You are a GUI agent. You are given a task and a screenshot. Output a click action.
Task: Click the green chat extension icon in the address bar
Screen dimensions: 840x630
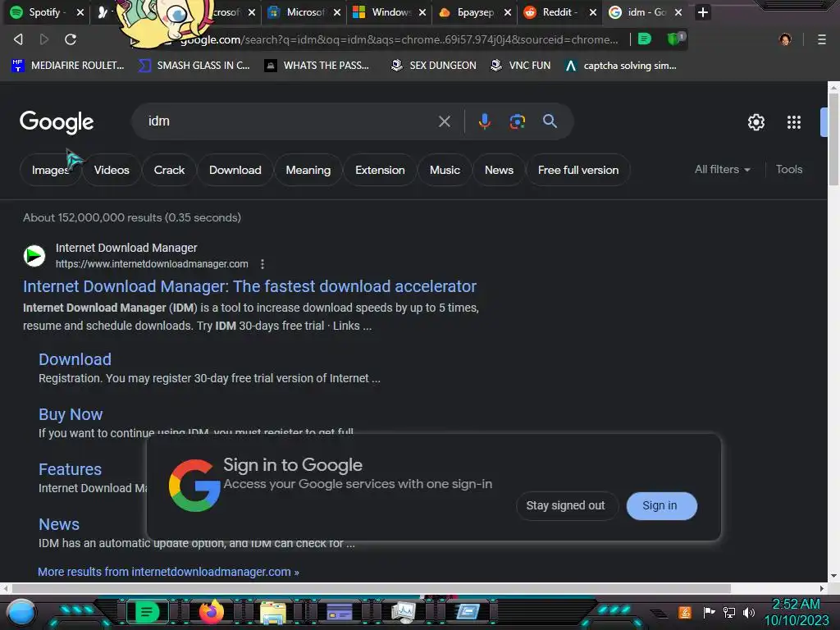pos(645,39)
